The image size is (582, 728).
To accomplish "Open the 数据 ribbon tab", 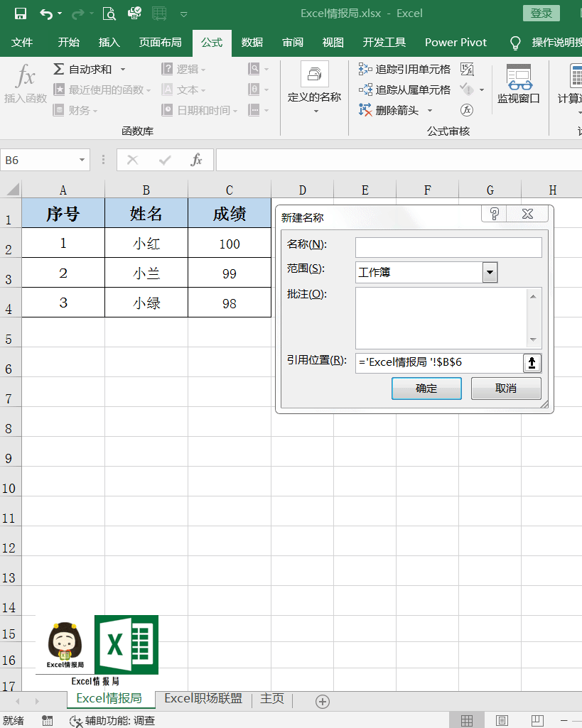I will click(252, 43).
